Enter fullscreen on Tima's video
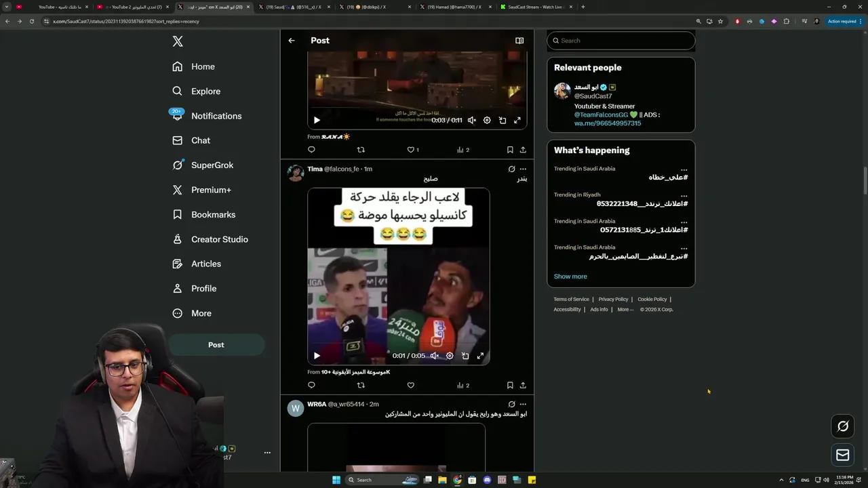Viewport: 868px width, 488px height. pyautogui.click(x=480, y=355)
